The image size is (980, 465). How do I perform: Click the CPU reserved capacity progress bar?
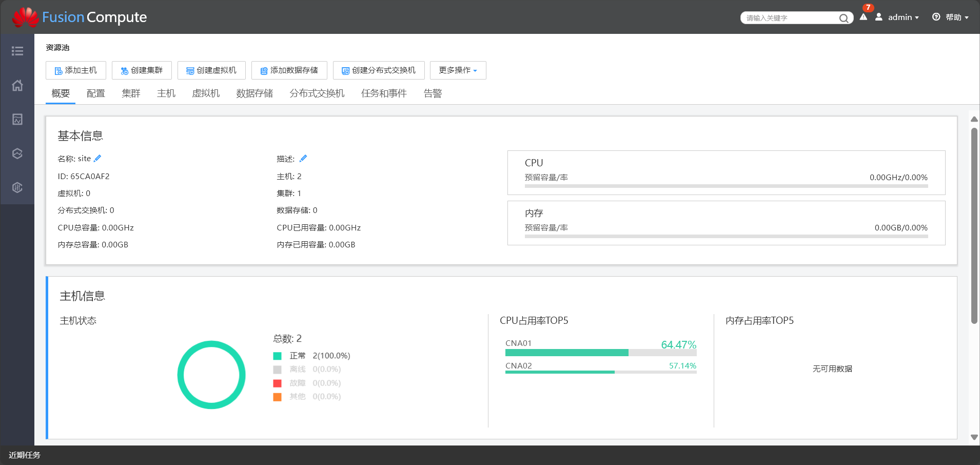point(726,186)
